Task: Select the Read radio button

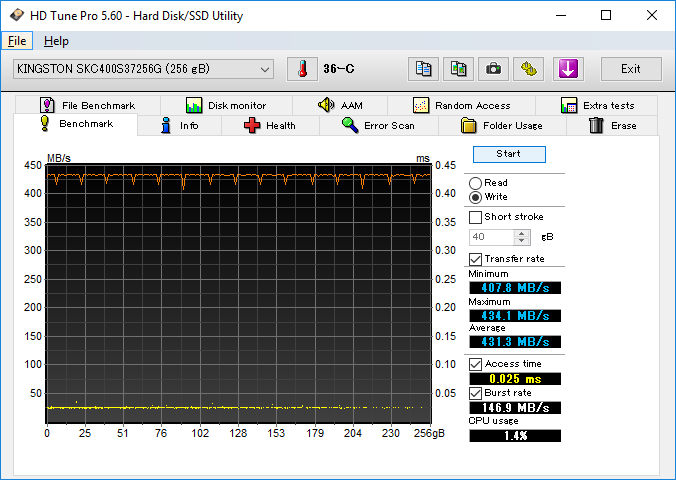Action: (476, 183)
